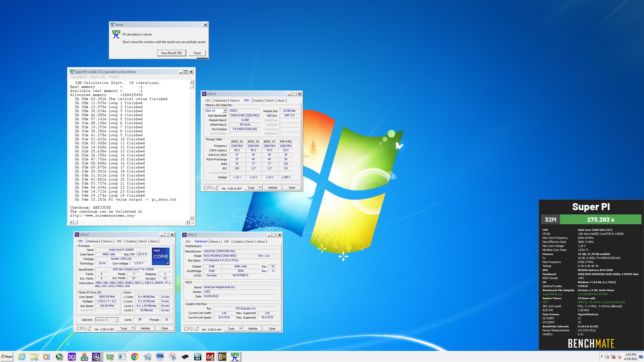Click Super PI vertical scrollbar down arrow
This screenshot has width=644, height=362.
192,218
